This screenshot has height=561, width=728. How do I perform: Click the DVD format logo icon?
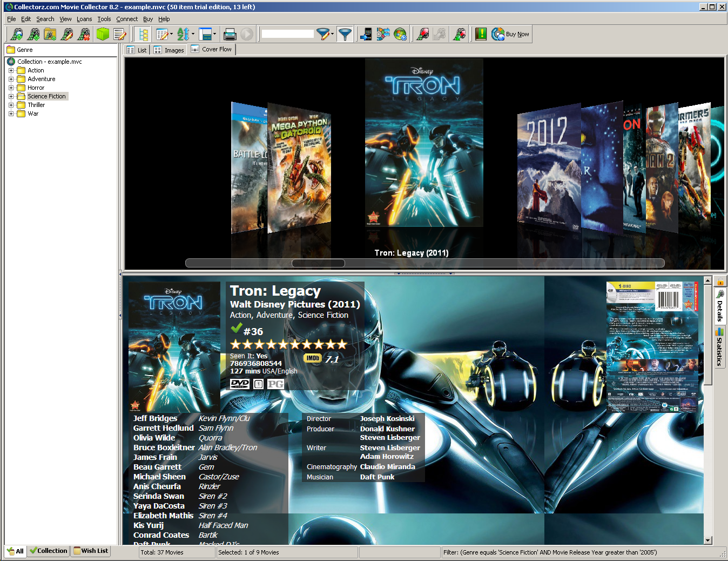(240, 384)
